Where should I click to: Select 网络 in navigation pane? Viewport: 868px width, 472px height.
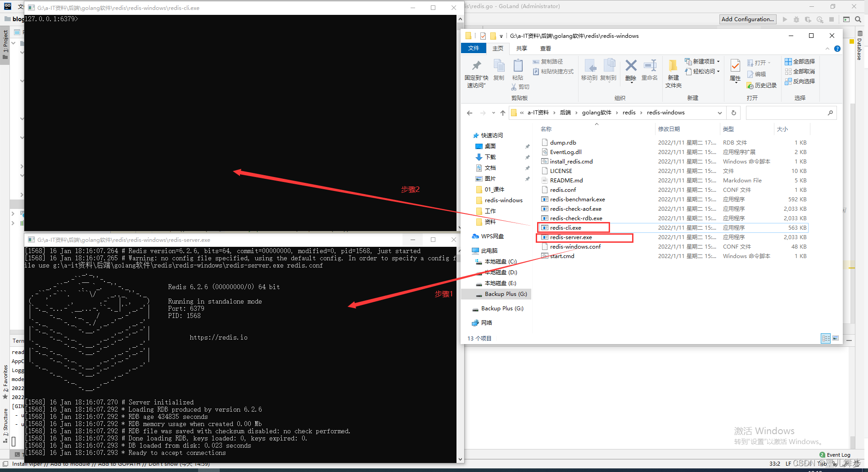pyautogui.click(x=486, y=323)
